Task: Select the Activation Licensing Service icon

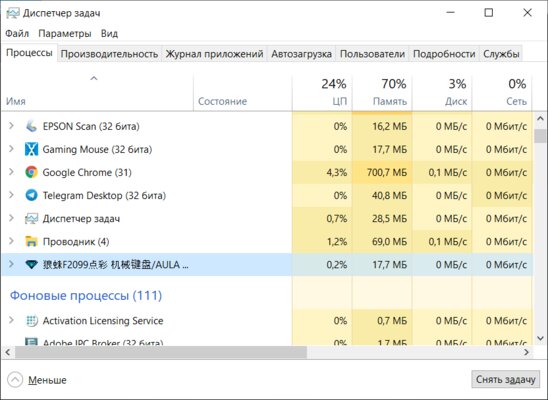Action: click(x=31, y=321)
